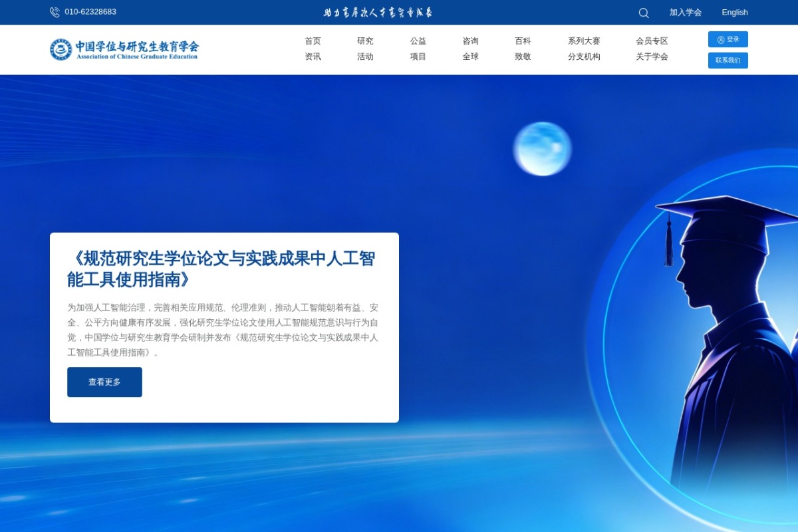798x532 pixels.
Task: Click the graduate silhouette banner image
Action: pyautogui.click(x=728, y=342)
